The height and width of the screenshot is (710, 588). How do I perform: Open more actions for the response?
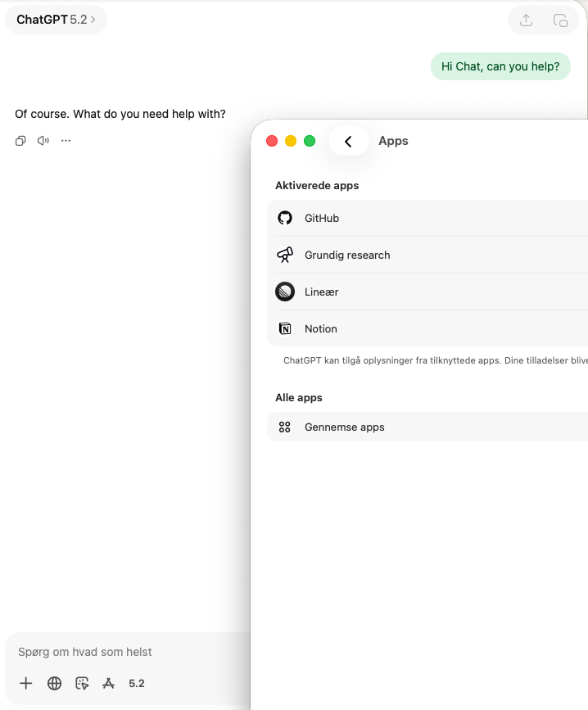[x=65, y=140]
